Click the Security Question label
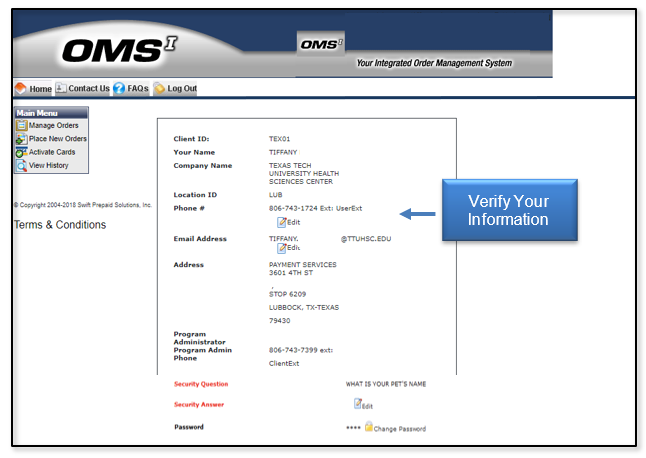Viewport: 646px width, 458px height. (x=201, y=384)
